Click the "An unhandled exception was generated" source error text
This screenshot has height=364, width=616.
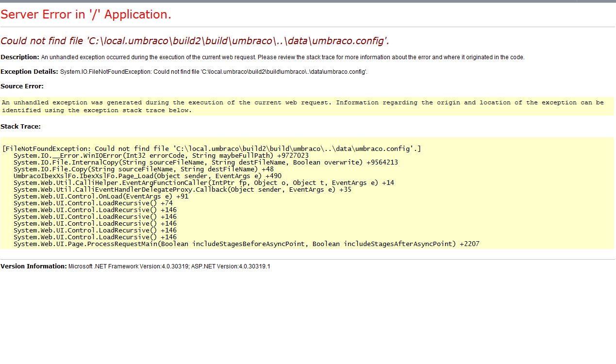click(x=303, y=106)
